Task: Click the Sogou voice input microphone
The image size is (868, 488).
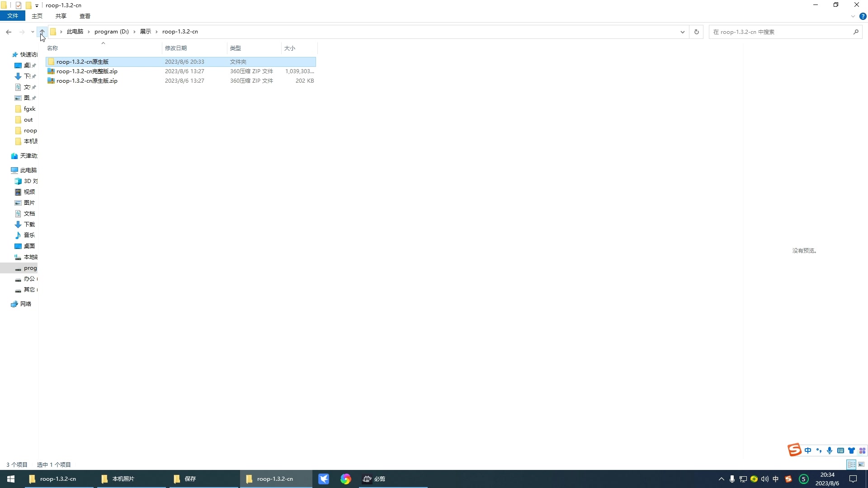Action: tap(830, 450)
